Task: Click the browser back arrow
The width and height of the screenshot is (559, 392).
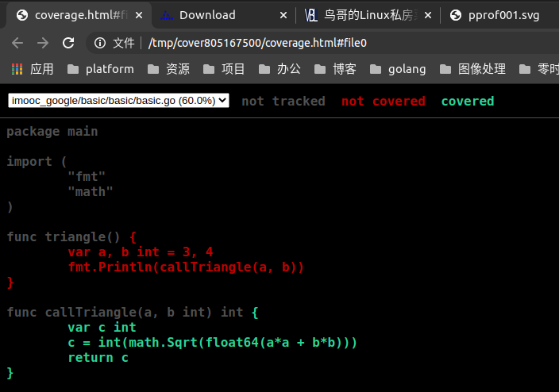Action: pos(17,43)
